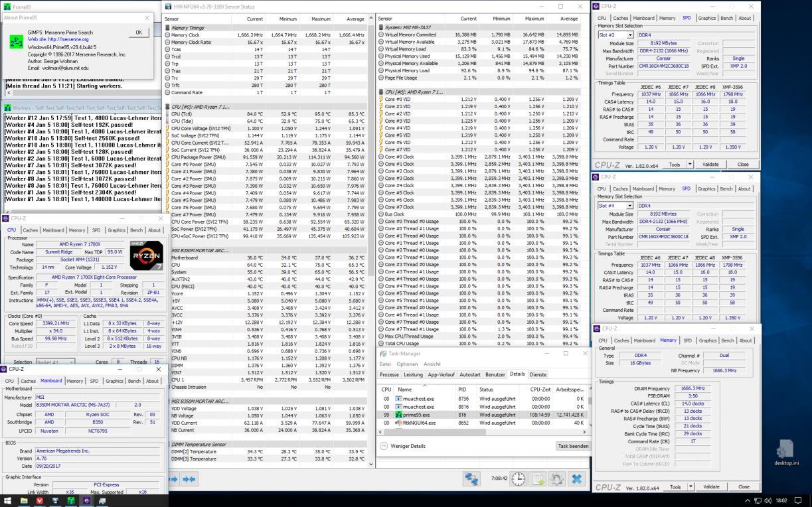Screen dimensions: 812x507
Task: Click the Memory Clock sensor row icon
Action: coord(167,35)
